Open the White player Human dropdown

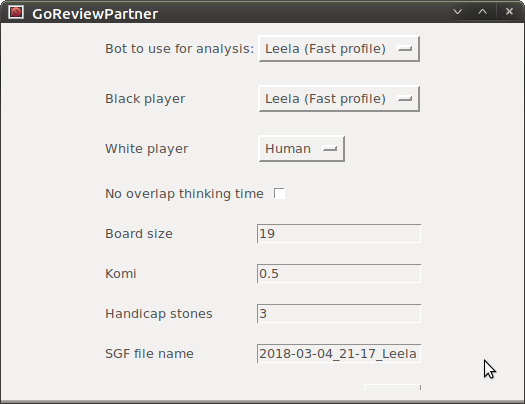point(301,149)
